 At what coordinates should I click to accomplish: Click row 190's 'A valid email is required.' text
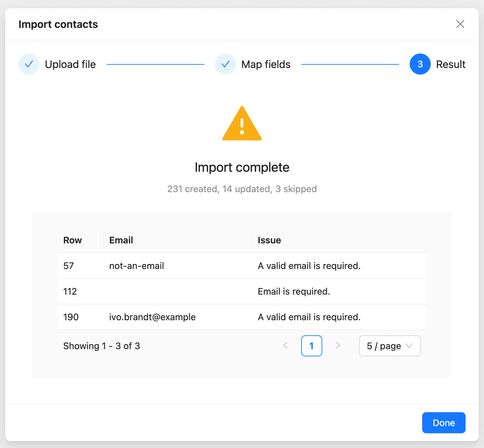309,317
